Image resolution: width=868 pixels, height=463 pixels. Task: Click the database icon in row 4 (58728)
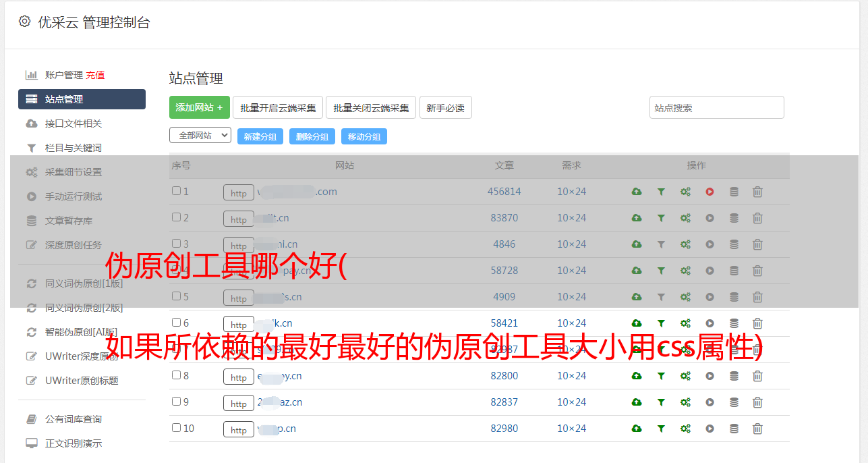[x=734, y=271]
